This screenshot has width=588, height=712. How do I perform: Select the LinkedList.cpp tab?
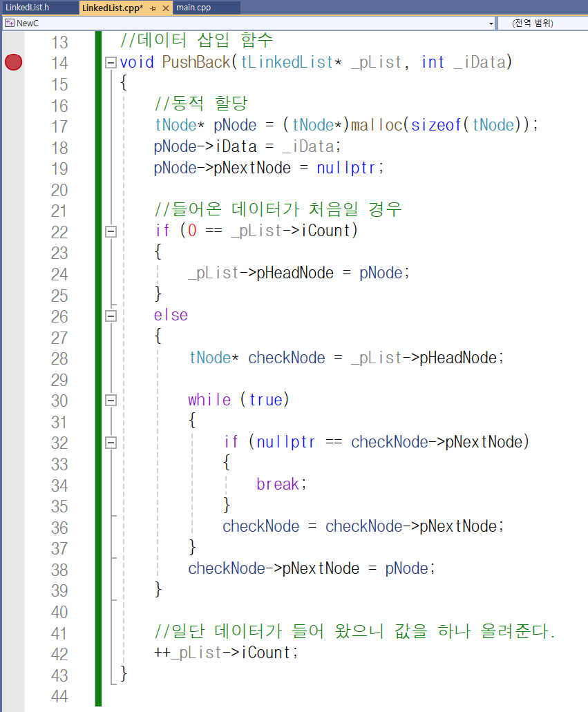112,8
